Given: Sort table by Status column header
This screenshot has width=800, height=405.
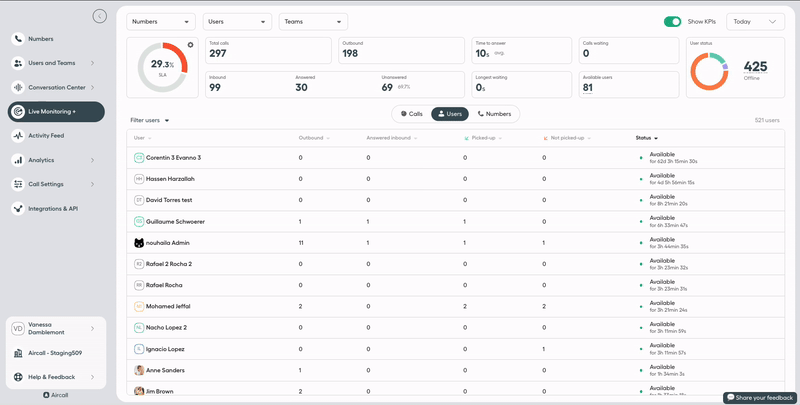Looking at the screenshot, I should pos(647,138).
